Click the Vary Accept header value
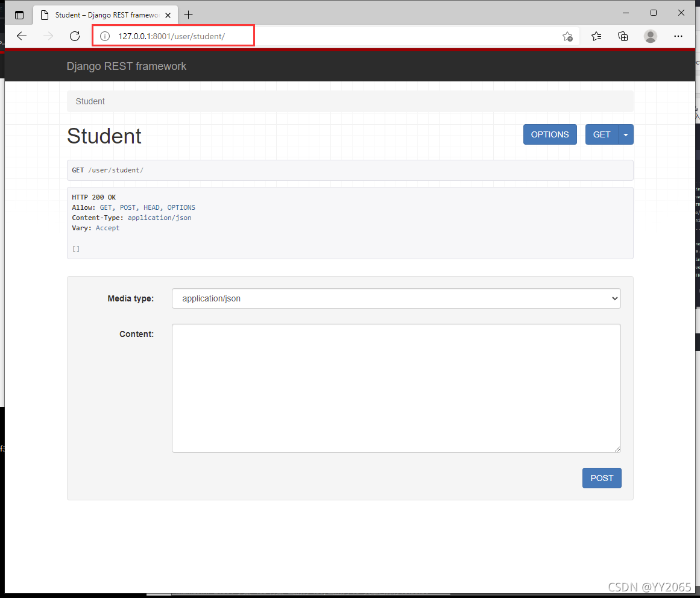This screenshot has width=700, height=598. pos(107,228)
